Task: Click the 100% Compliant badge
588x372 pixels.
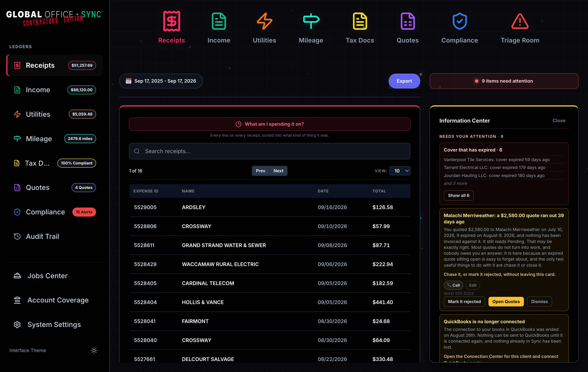Action: coord(77,163)
